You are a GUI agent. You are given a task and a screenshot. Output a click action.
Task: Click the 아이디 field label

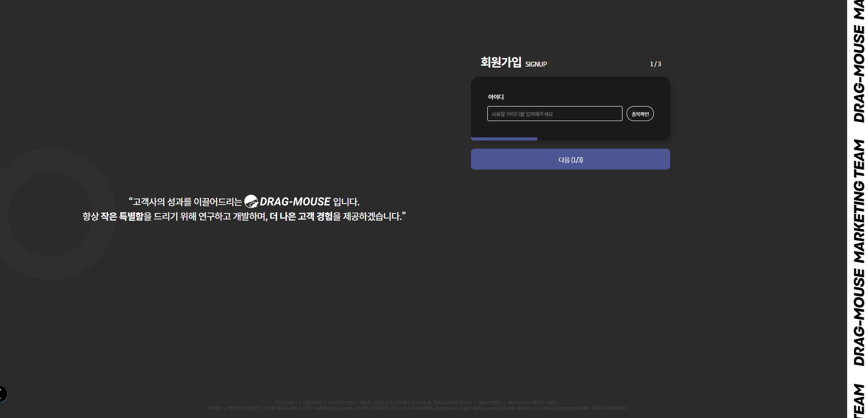(x=496, y=97)
